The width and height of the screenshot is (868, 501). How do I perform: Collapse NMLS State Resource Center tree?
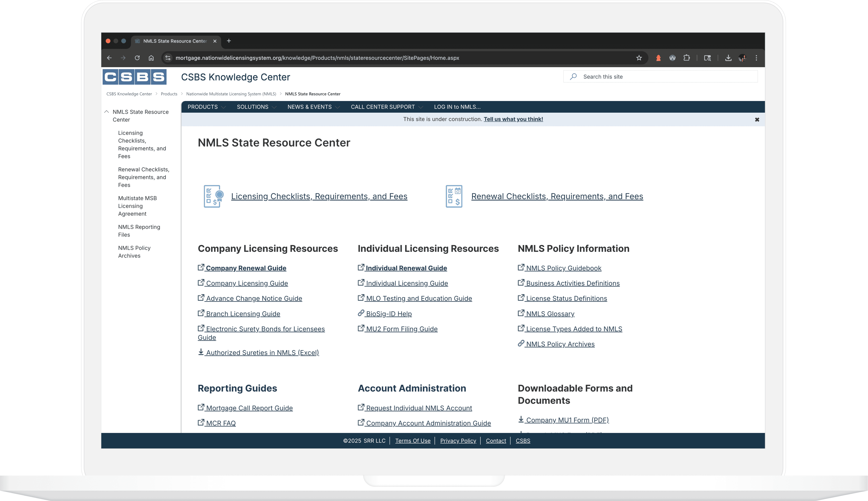tap(107, 112)
